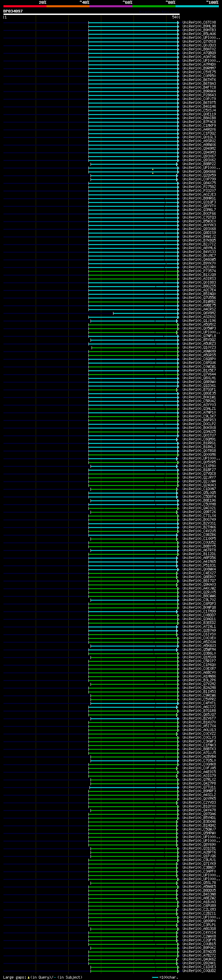Viewport: 222px width, 980px height.
Task: Select label UniRef100_B6TBA3
Action: (199, 84)
